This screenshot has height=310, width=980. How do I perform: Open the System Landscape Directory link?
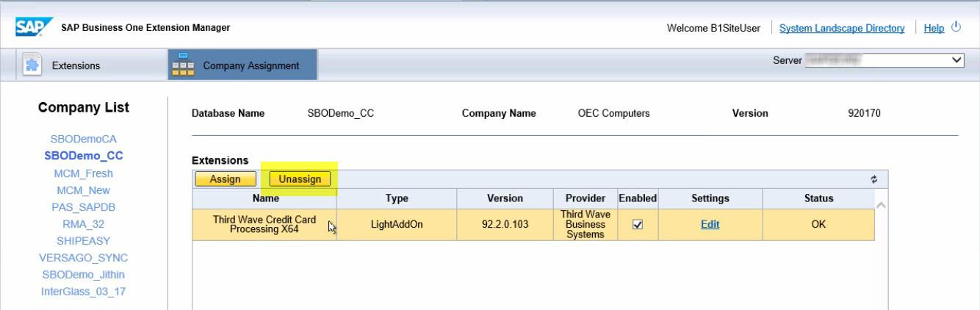tap(842, 28)
